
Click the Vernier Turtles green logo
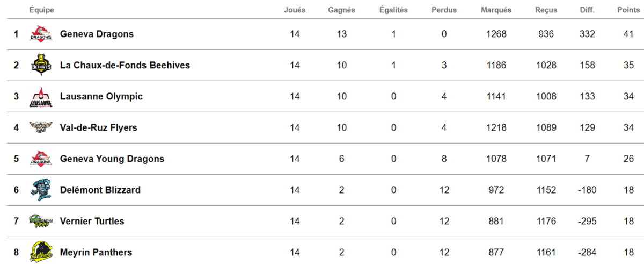coord(41,221)
